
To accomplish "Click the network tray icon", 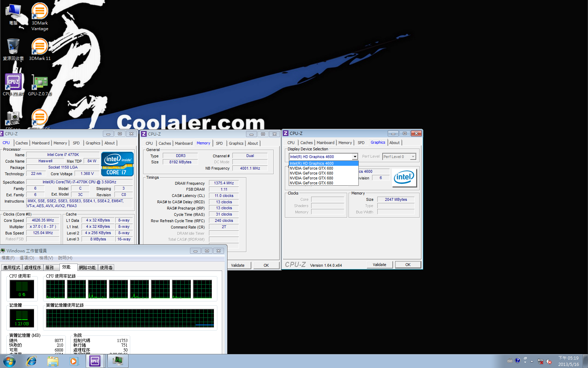I will click(540, 361).
